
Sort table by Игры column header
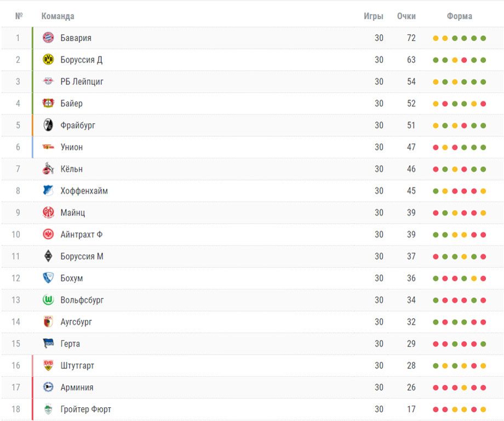click(374, 16)
